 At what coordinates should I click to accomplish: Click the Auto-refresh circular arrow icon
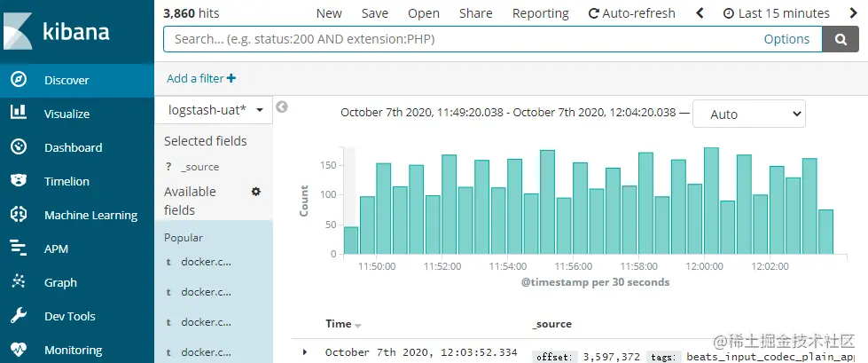pyautogui.click(x=593, y=13)
